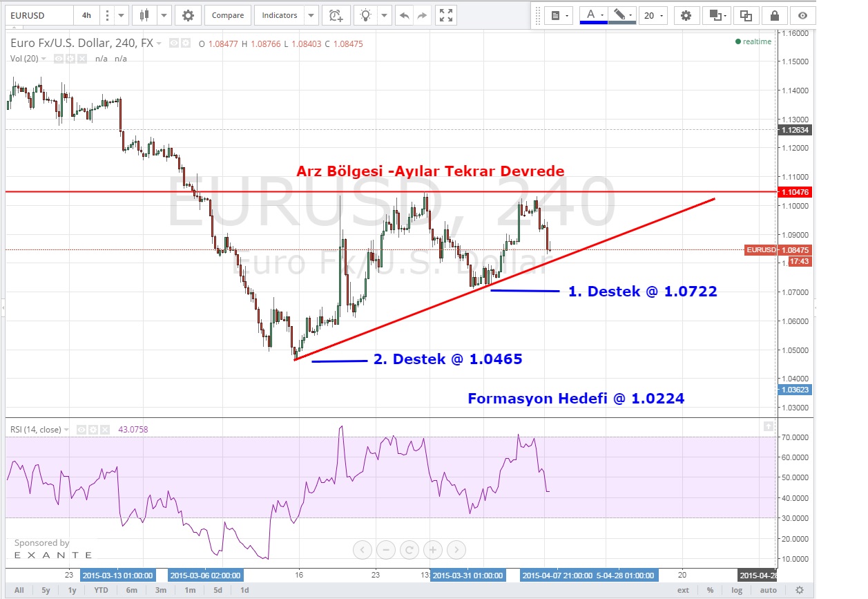Viewport: 868px width, 599px height.
Task: Open drawing settings gear in floating toolbar
Action: (685, 15)
